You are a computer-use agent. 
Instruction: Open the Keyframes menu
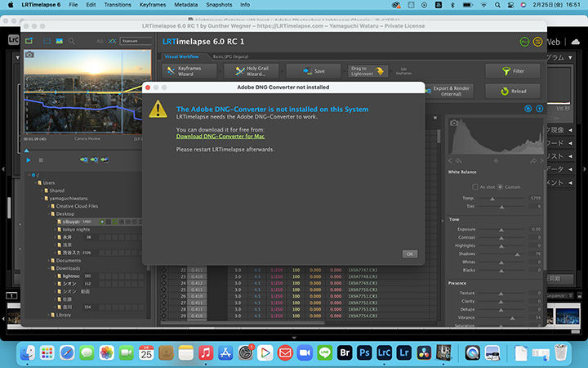point(153,5)
